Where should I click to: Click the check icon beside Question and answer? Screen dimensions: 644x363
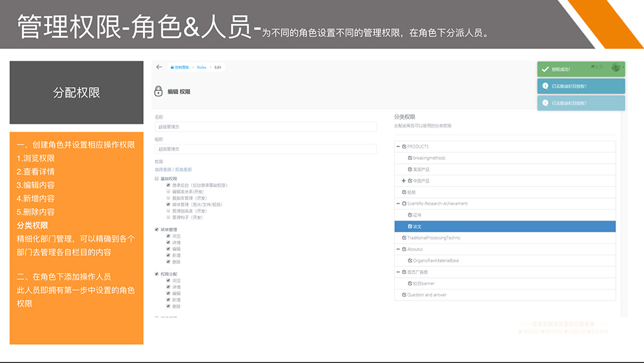pos(404,295)
